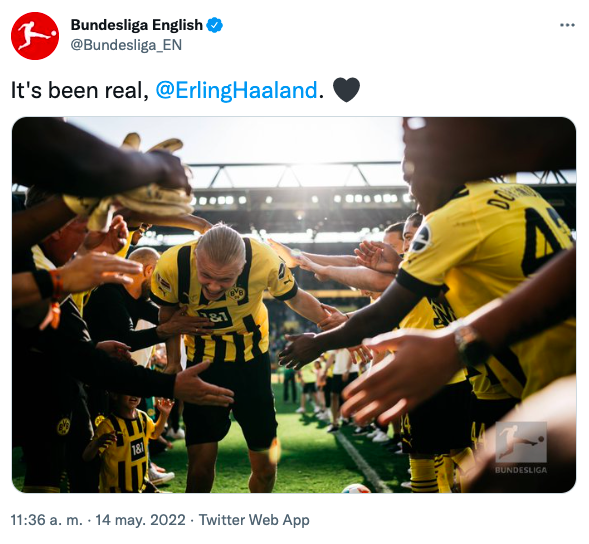Click the black heart emoji
Screen dimensions: 589x544
[x=346, y=90]
